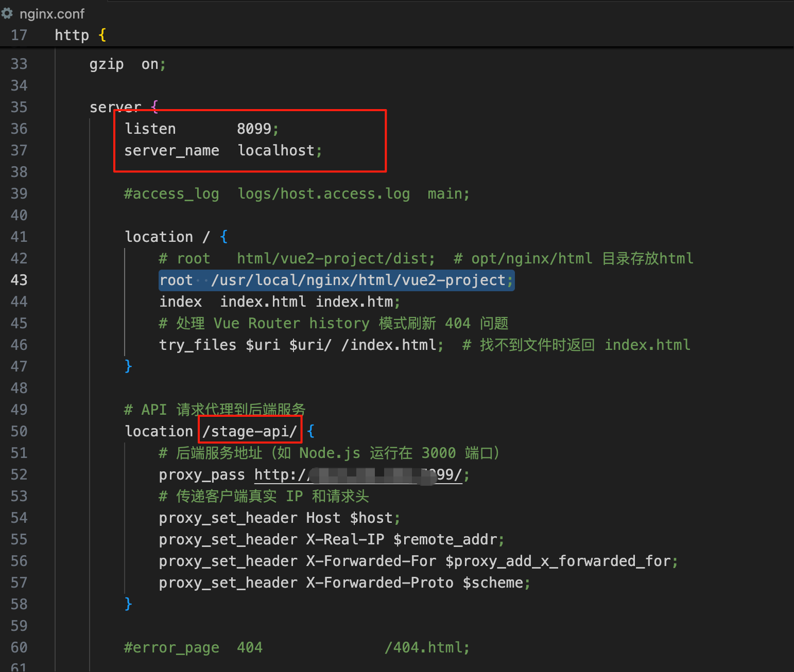Click line number 43 in the gutter

(19, 280)
